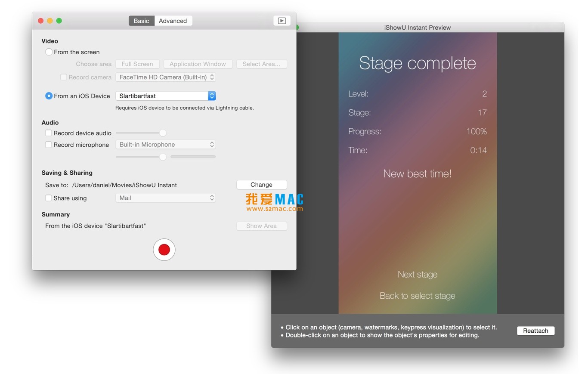Click Next stage in the preview
This screenshot has height=374, width=588.
pyautogui.click(x=418, y=275)
